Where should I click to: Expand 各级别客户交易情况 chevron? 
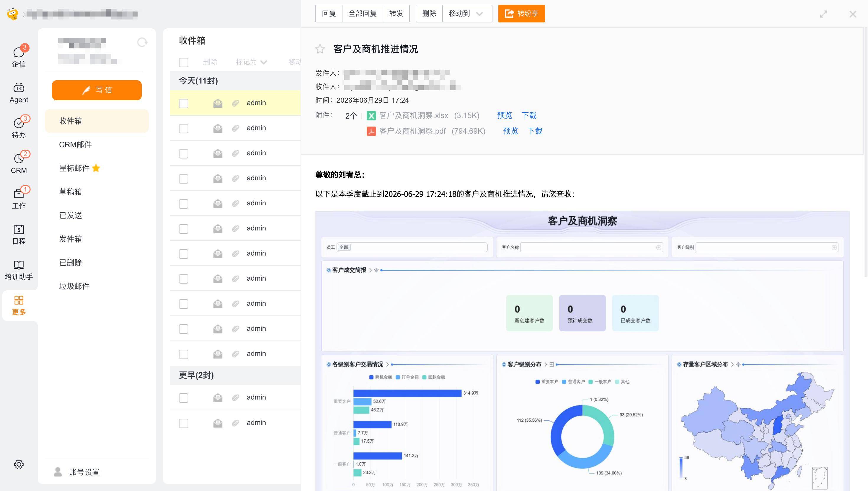click(x=387, y=364)
